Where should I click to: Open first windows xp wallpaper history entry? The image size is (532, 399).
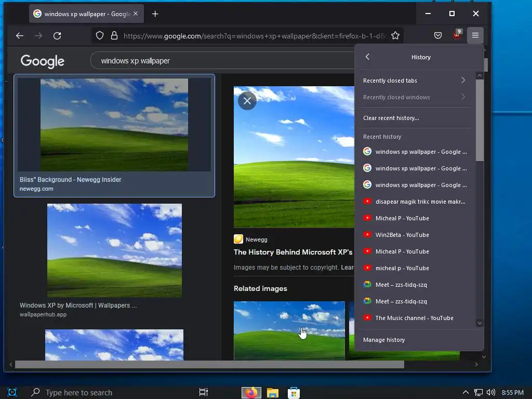[415, 152]
